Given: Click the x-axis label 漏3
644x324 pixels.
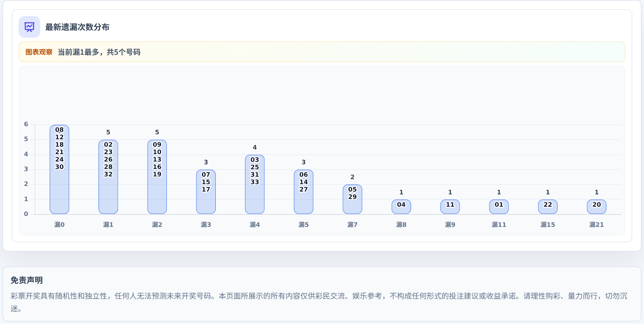Looking at the screenshot, I should [x=206, y=225].
